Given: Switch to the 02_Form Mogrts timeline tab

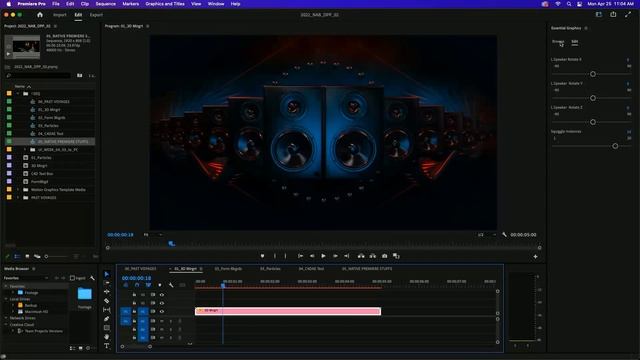Looking at the screenshot, I should pos(228,269).
